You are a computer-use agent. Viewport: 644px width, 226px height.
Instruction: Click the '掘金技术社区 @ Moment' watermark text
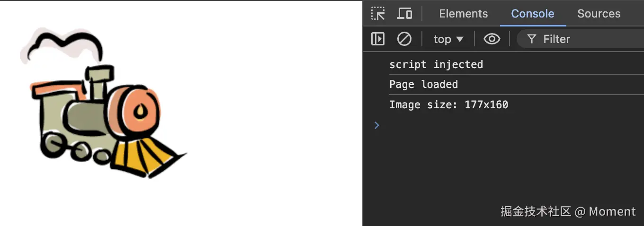coord(568,211)
